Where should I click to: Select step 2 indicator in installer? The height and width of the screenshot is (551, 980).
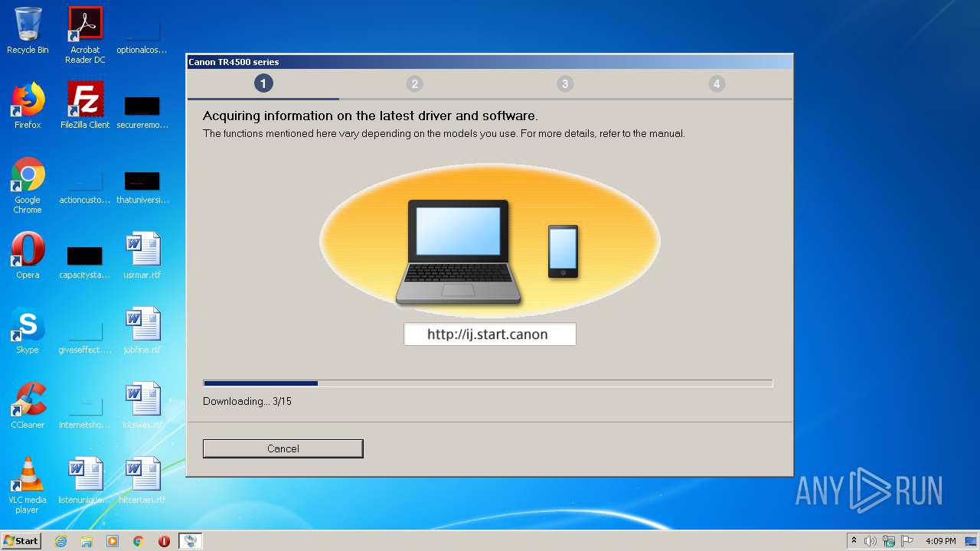(x=414, y=84)
